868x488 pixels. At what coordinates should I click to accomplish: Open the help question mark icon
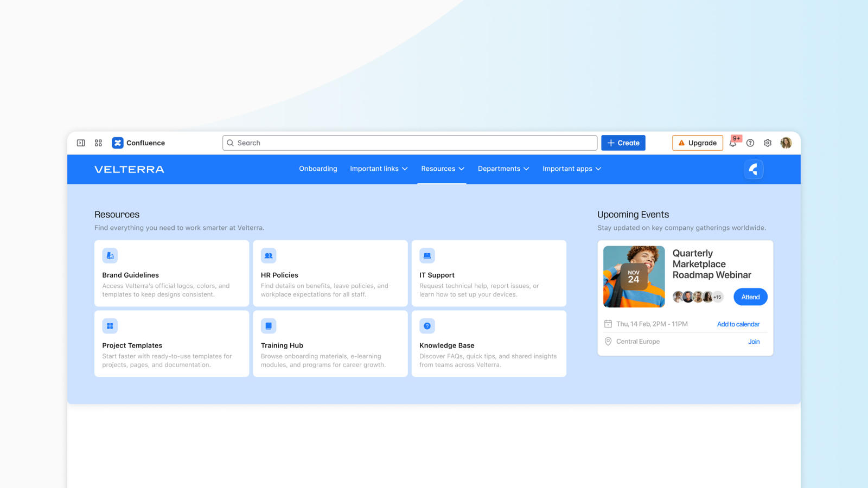pos(750,143)
